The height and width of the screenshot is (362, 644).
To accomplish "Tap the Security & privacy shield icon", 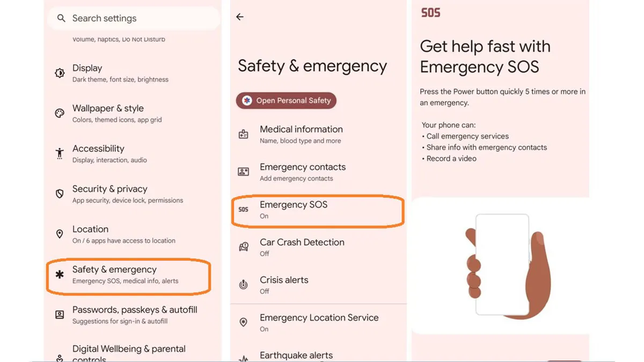I will point(60,194).
